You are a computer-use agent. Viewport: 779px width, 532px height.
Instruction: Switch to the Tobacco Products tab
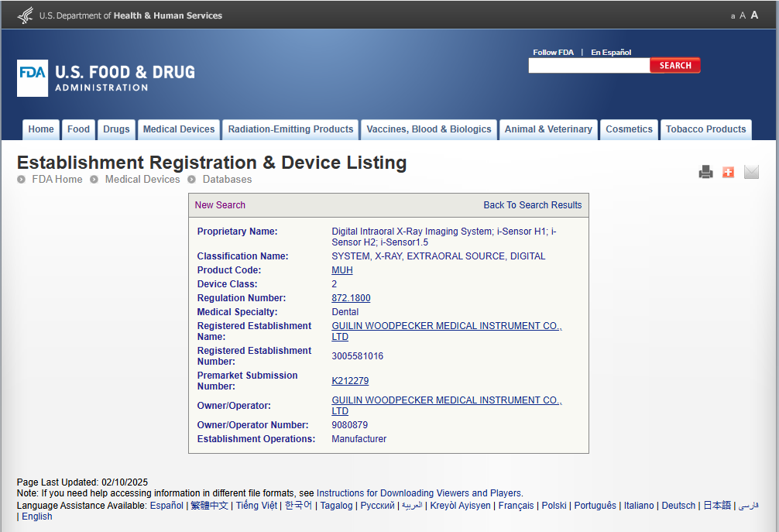point(705,129)
